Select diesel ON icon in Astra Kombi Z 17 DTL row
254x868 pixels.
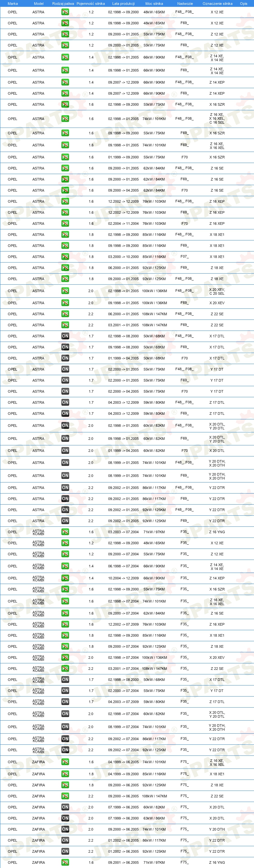point(65,702)
